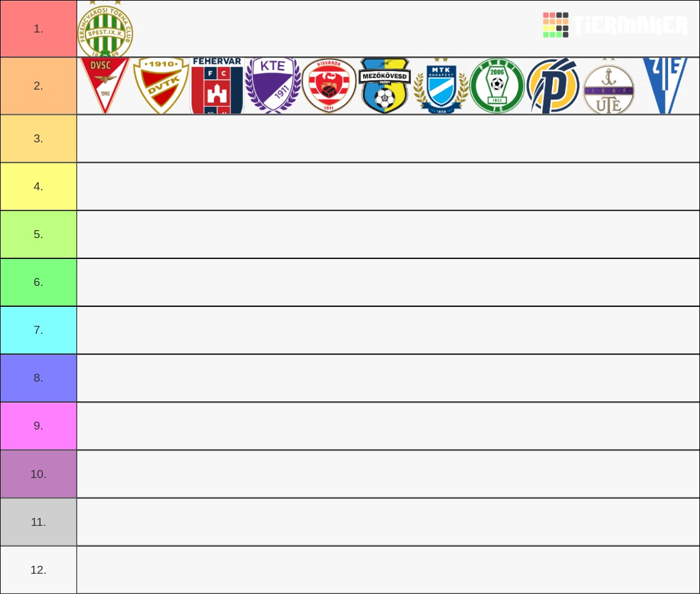Click the Fehérvár FC club badge
The height and width of the screenshot is (594, 700).
[216, 85]
